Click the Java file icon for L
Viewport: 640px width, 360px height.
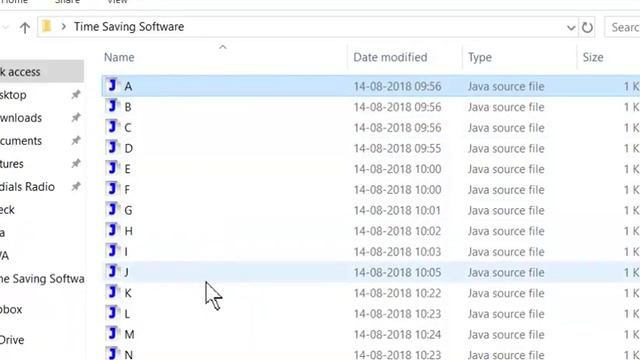click(112, 313)
